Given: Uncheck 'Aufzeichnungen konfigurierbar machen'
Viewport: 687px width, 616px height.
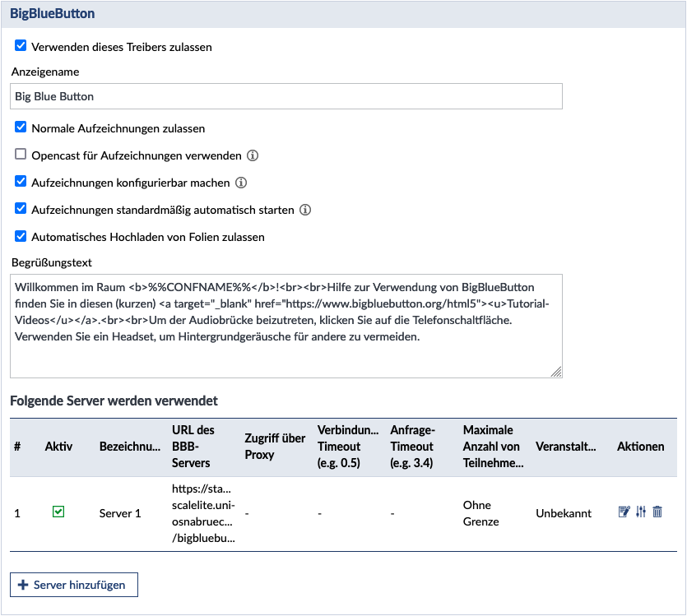Looking at the screenshot, I should point(21,183).
